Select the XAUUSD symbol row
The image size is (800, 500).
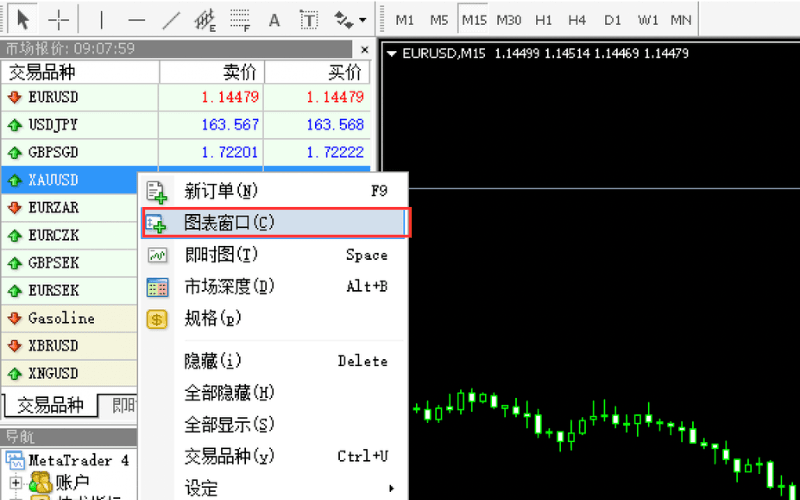[x=70, y=180]
